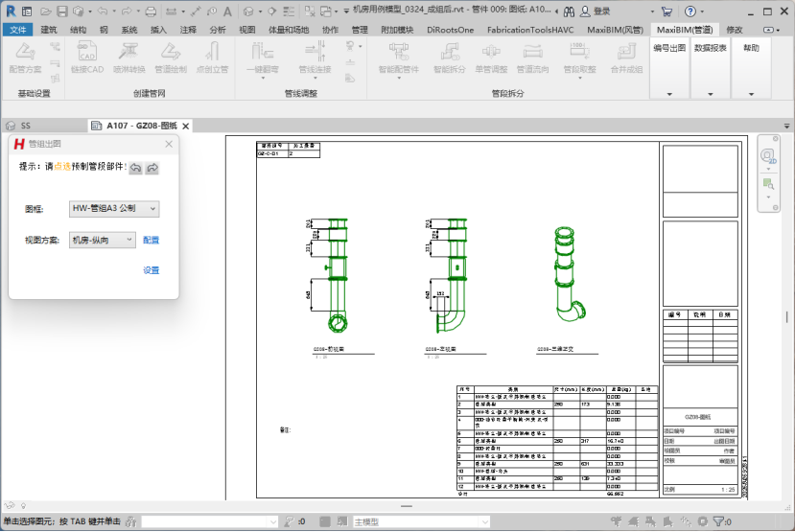
Task: Expand the 管线连接 tool dropdown
Action: [315, 78]
